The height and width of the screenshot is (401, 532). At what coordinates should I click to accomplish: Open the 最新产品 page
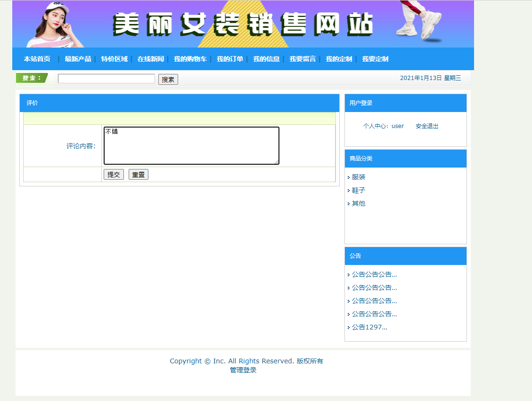[77, 59]
